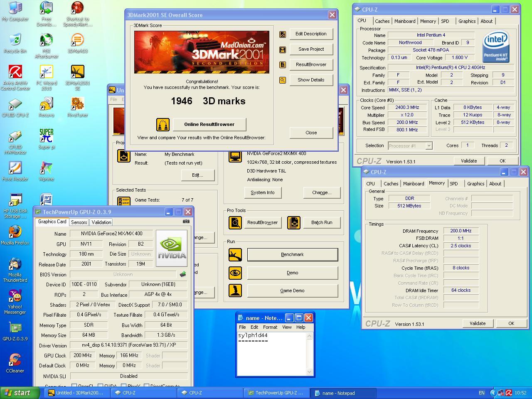Switch to Sensors tab in GPU-Z
This screenshot has width=532, height=399.
click(79, 222)
